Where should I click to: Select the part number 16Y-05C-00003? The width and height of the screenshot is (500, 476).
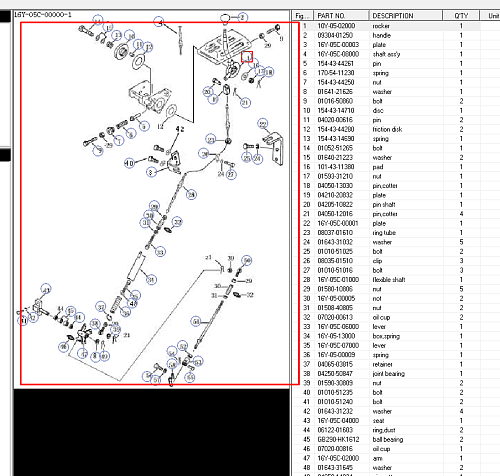coord(338,45)
